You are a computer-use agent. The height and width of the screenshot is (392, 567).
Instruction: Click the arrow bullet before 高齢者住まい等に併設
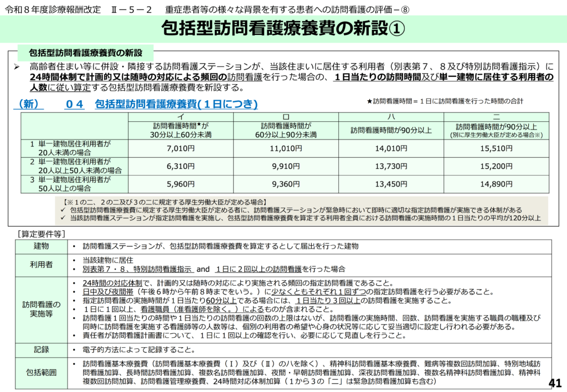(x=17, y=66)
